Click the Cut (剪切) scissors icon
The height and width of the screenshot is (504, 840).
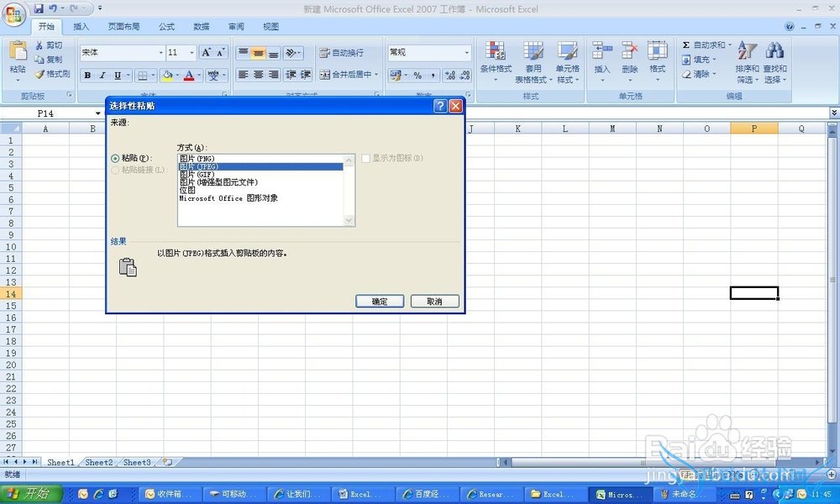(39, 45)
